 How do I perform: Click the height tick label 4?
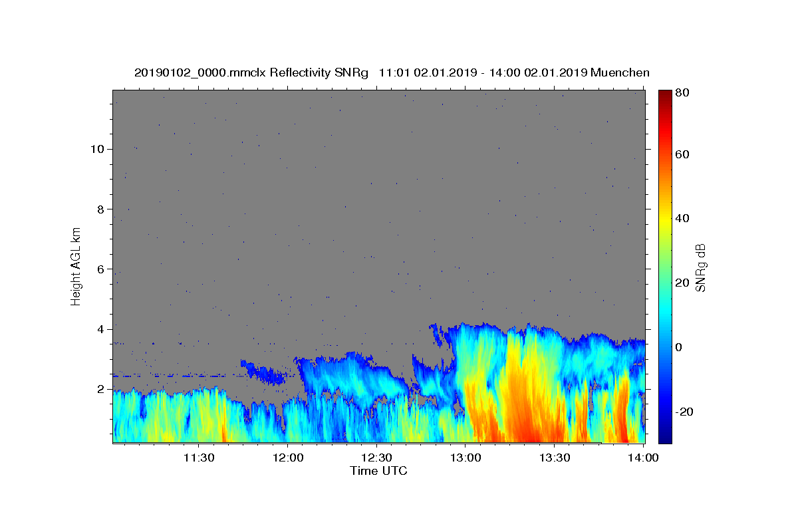point(99,329)
